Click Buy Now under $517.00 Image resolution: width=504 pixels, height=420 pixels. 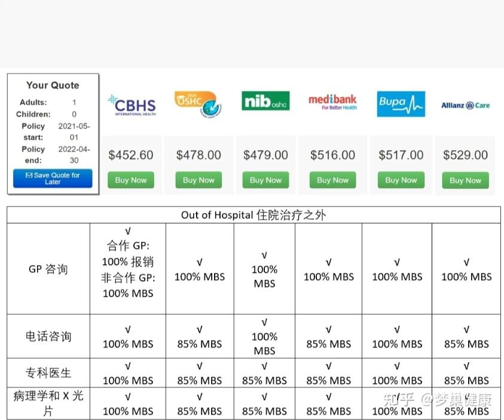[x=401, y=180]
